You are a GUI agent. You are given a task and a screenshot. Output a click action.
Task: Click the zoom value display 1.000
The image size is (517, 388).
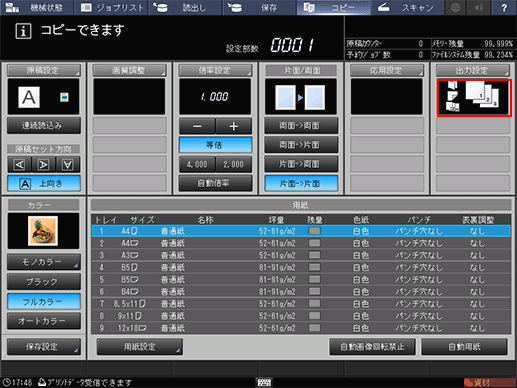[x=215, y=97]
